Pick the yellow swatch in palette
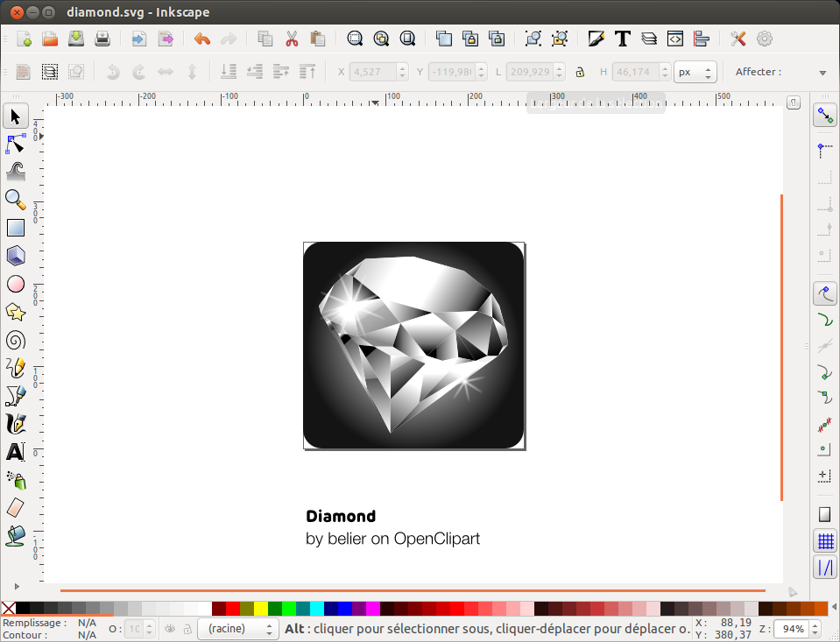840x642 pixels. [x=261, y=608]
